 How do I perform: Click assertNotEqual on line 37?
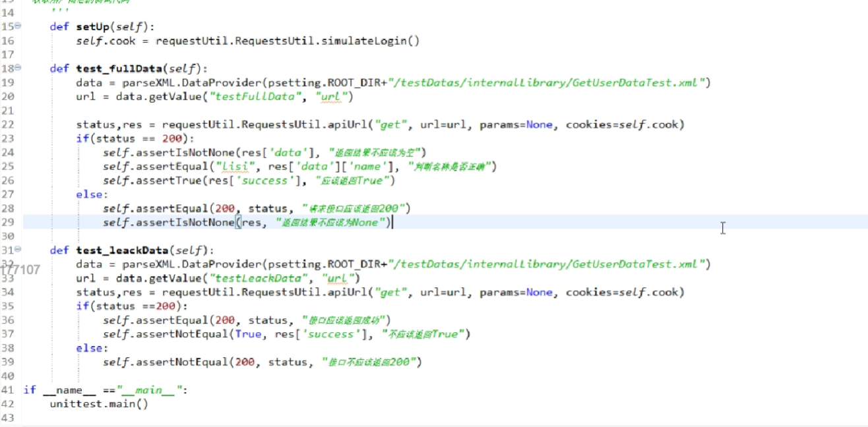(181, 334)
